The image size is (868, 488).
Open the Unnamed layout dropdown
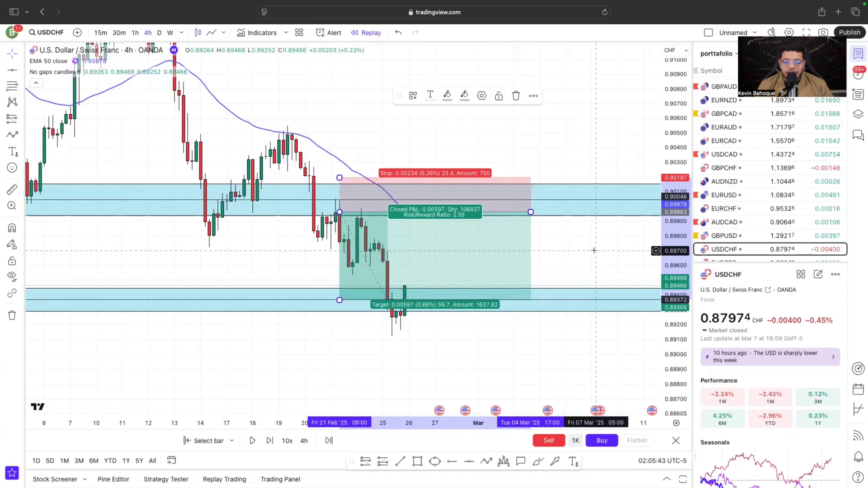pos(738,33)
